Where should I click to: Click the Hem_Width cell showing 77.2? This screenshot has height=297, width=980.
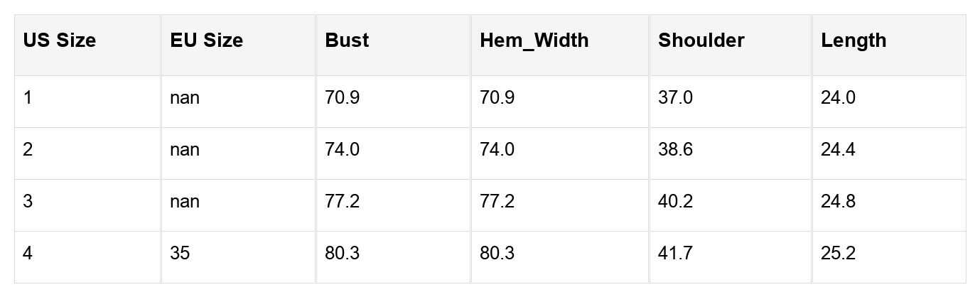pyautogui.click(x=497, y=201)
